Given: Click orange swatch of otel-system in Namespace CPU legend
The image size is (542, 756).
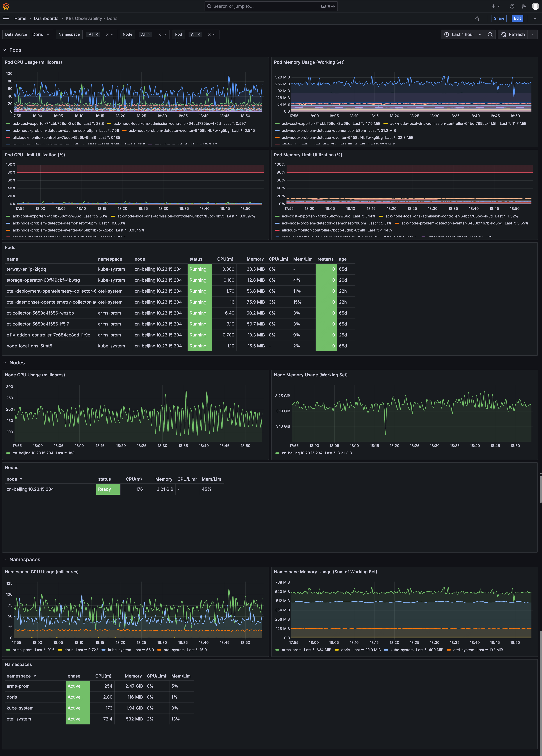Looking at the screenshot, I should click(x=159, y=650).
